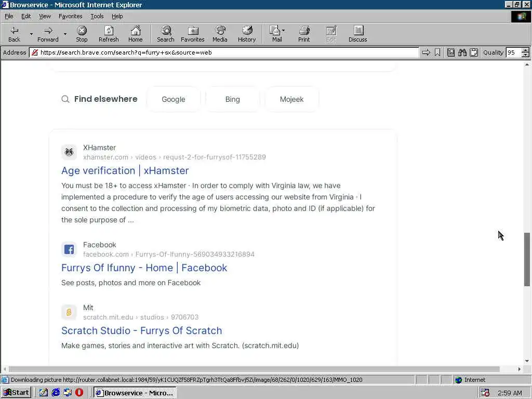Expand the Mail dropdown arrow
The height and width of the screenshot is (399, 532).
[284, 31]
